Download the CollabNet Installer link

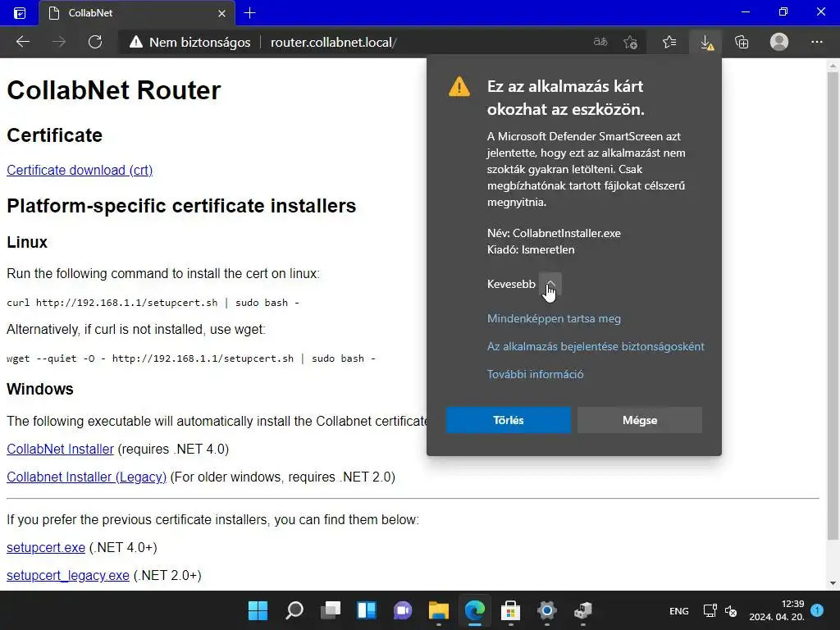60,449
